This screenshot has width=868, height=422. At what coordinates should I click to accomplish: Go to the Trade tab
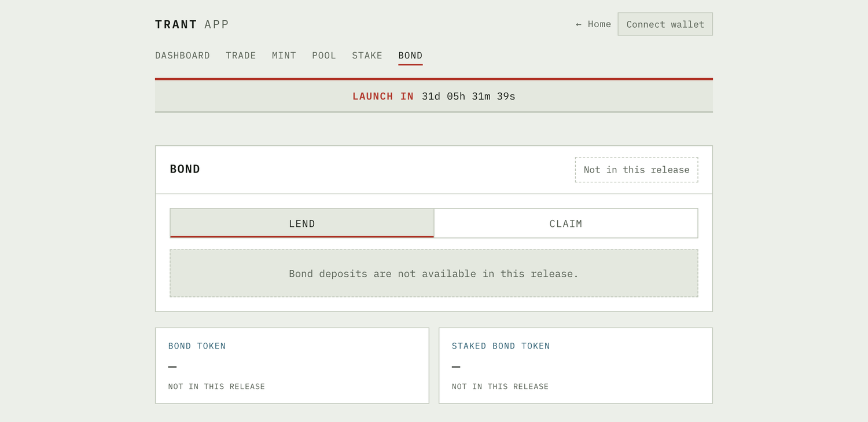(x=241, y=56)
